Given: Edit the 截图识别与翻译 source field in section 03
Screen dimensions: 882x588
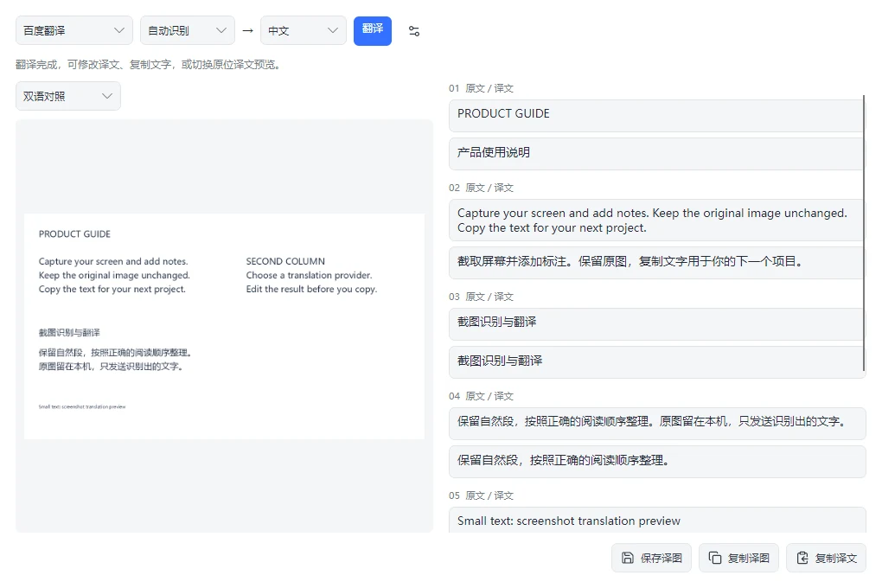Looking at the screenshot, I should pyautogui.click(x=655, y=324).
